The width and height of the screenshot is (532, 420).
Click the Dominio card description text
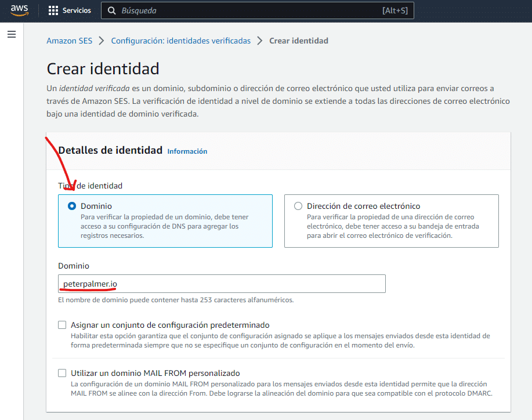pyautogui.click(x=164, y=226)
